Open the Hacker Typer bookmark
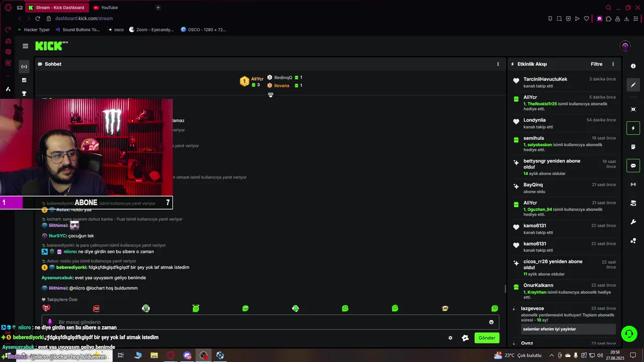 point(34,30)
